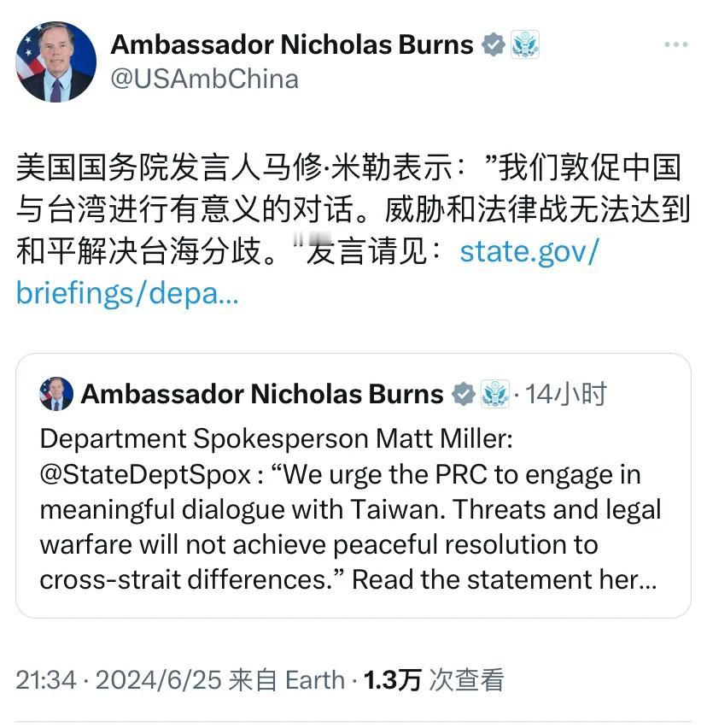Image resolution: width=707 pixels, height=728 pixels.
Task: Click the truncated 'Read the statement her…' text
Action: (x=505, y=580)
